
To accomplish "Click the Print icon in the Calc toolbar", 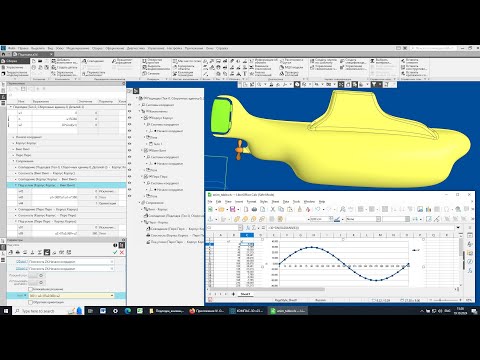I will [254, 209].
